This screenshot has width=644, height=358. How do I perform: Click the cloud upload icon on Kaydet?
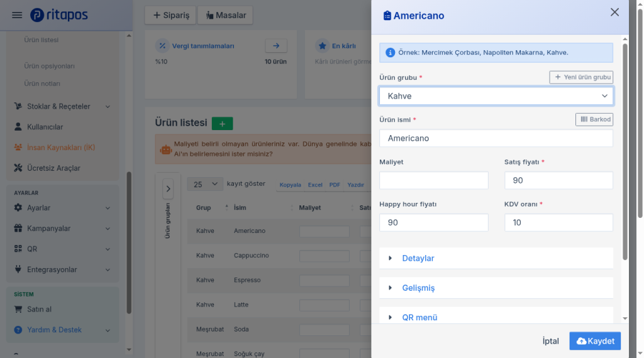pos(582,341)
